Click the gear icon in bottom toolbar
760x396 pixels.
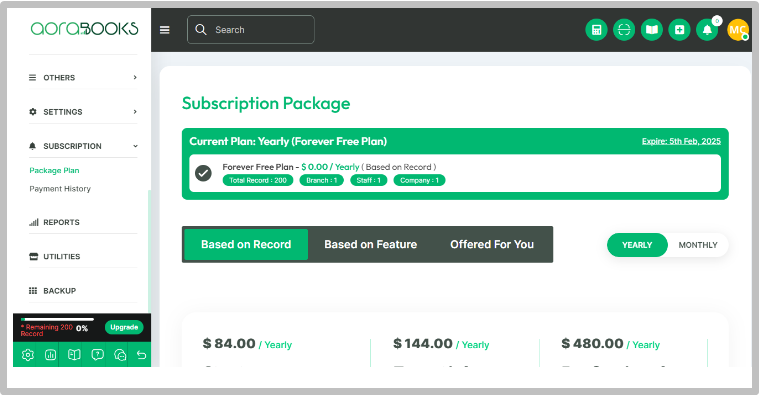28,355
